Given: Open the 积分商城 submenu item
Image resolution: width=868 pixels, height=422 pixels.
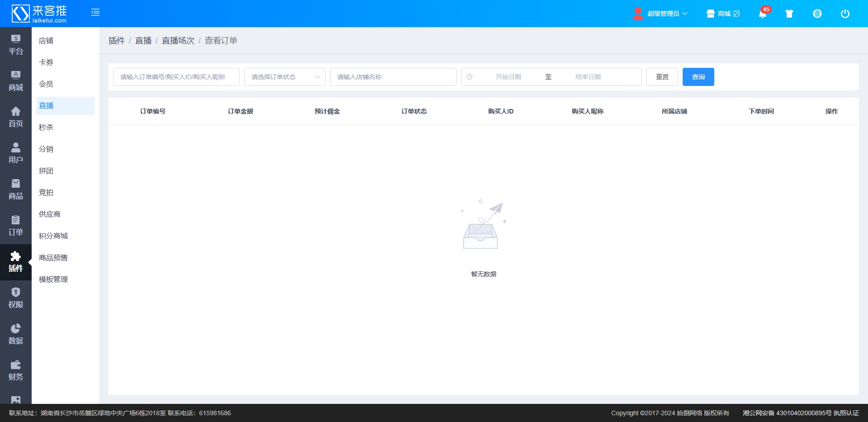Looking at the screenshot, I should coord(53,236).
